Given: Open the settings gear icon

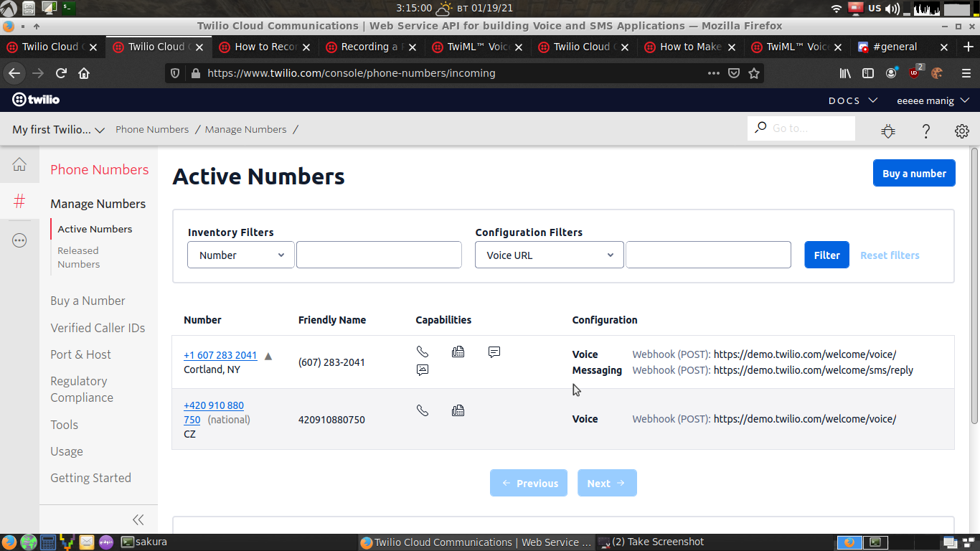Looking at the screenshot, I should (x=962, y=131).
